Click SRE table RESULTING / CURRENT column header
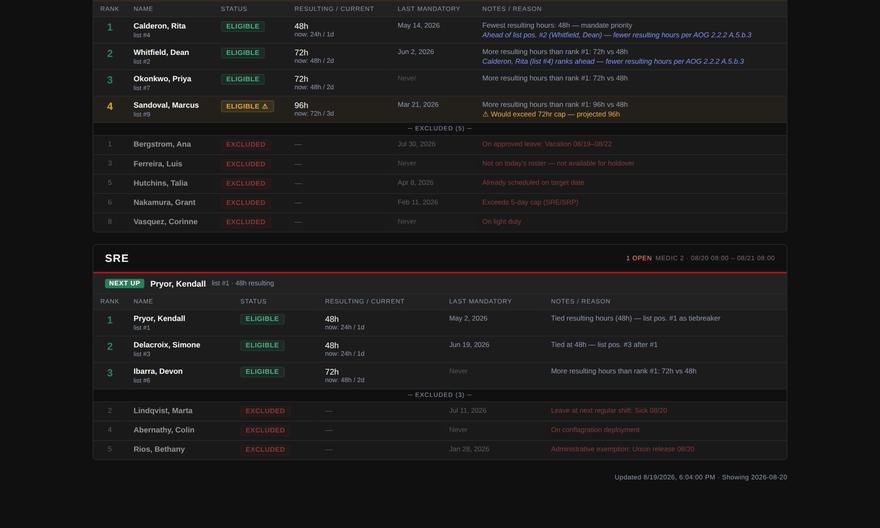The image size is (880, 528). click(x=364, y=301)
